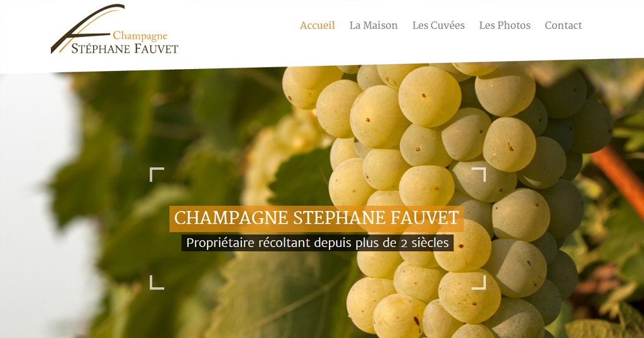The height and width of the screenshot is (338, 644).
Task: Click the lower-left corner bracket of caption frame
Action: pos(157,283)
